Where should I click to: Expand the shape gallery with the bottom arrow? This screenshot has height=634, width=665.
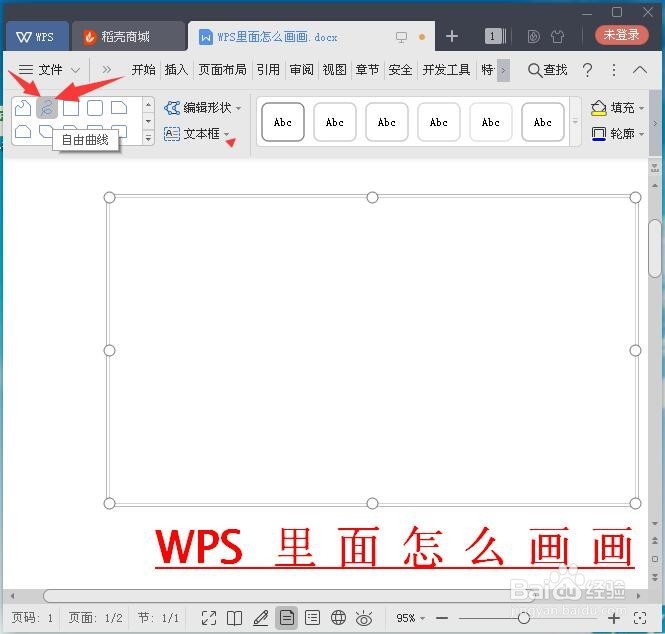148,137
